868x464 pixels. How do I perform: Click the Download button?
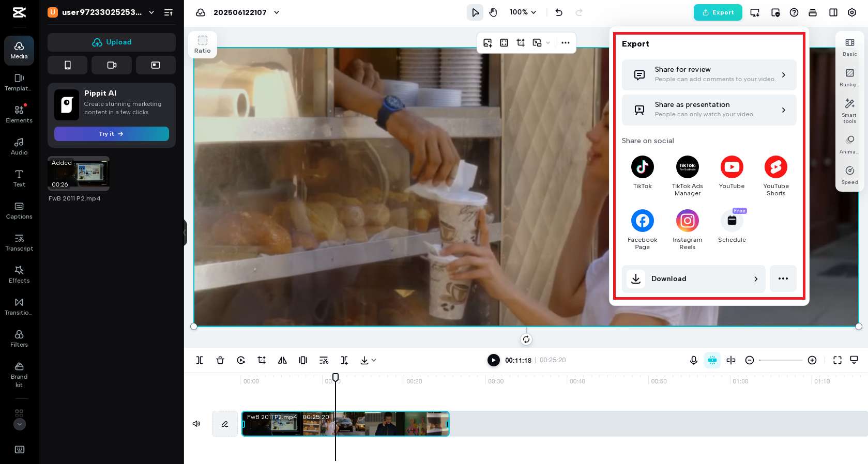pos(693,279)
